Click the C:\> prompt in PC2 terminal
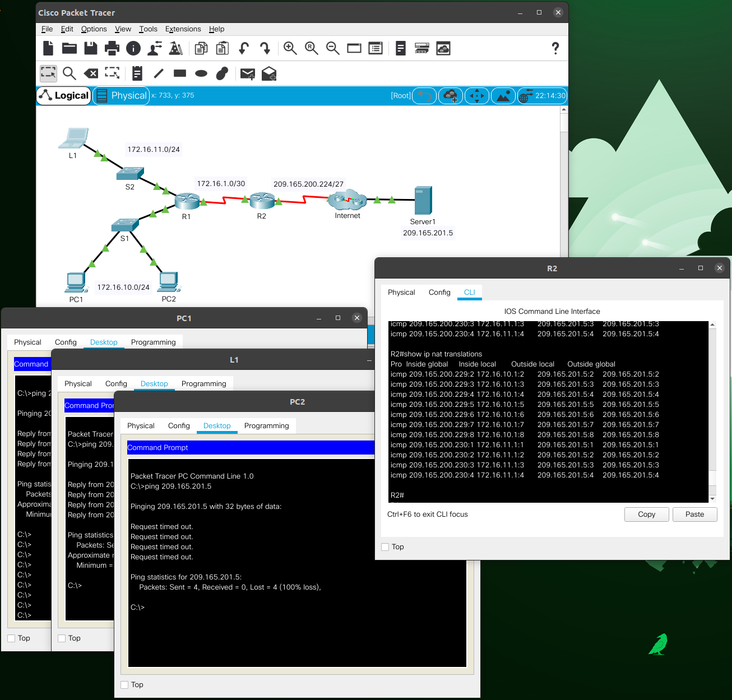The image size is (732, 700). coord(137,608)
